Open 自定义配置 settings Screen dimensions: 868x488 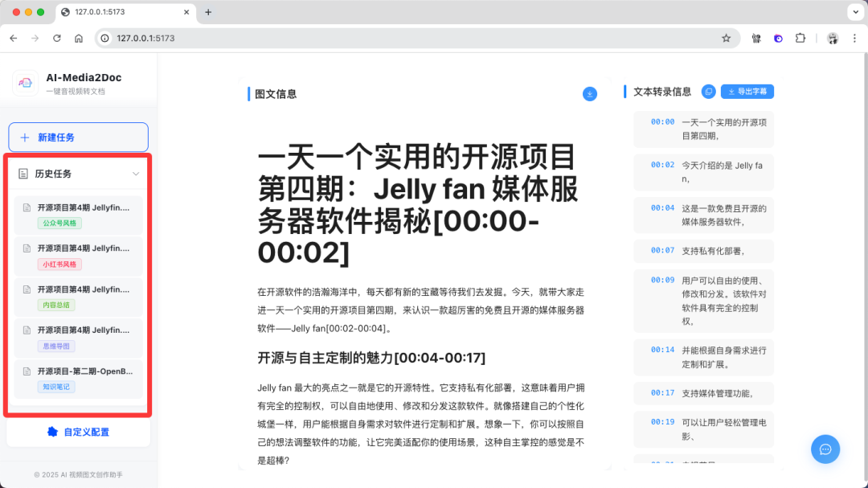pos(78,432)
